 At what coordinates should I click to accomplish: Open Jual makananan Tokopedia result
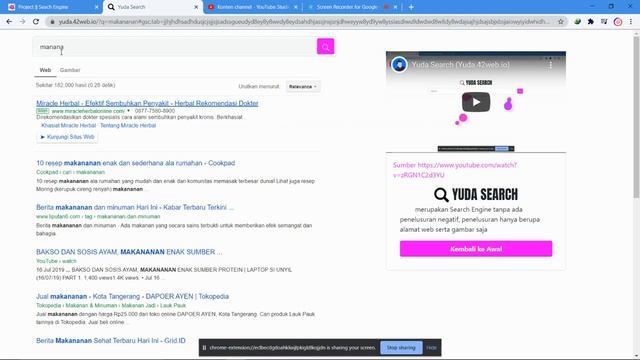(132, 296)
